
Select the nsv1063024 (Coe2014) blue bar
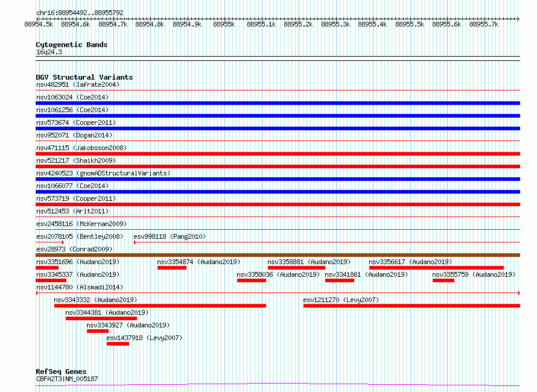pyautogui.click(x=278, y=103)
